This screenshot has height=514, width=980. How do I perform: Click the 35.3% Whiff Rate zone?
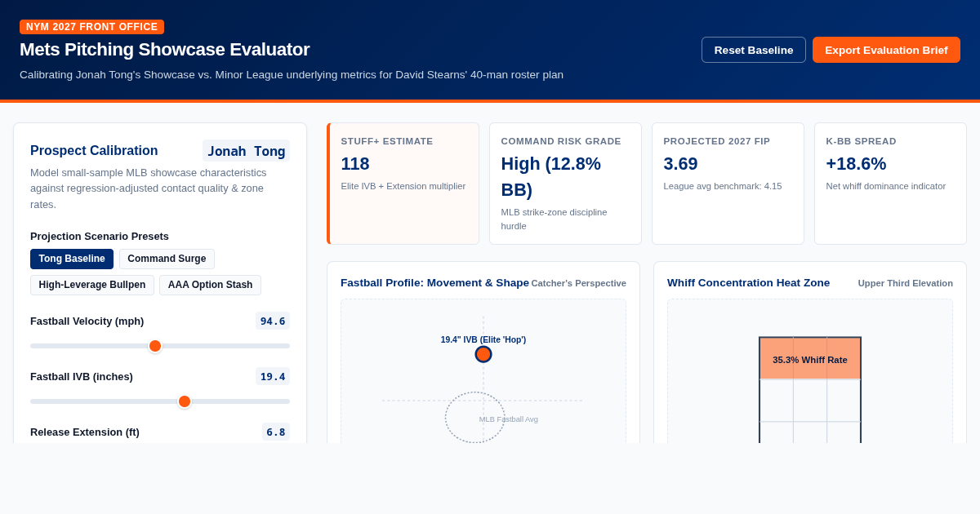(810, 359)
